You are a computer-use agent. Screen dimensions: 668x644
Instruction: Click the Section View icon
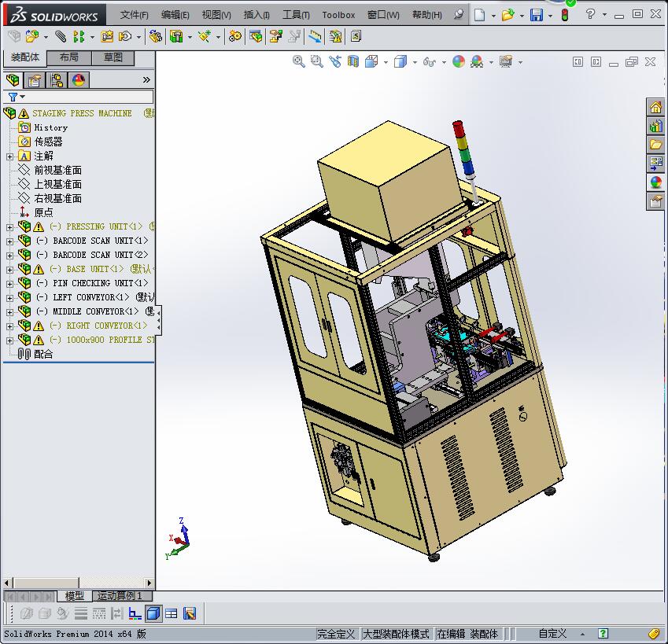(352, 61)
